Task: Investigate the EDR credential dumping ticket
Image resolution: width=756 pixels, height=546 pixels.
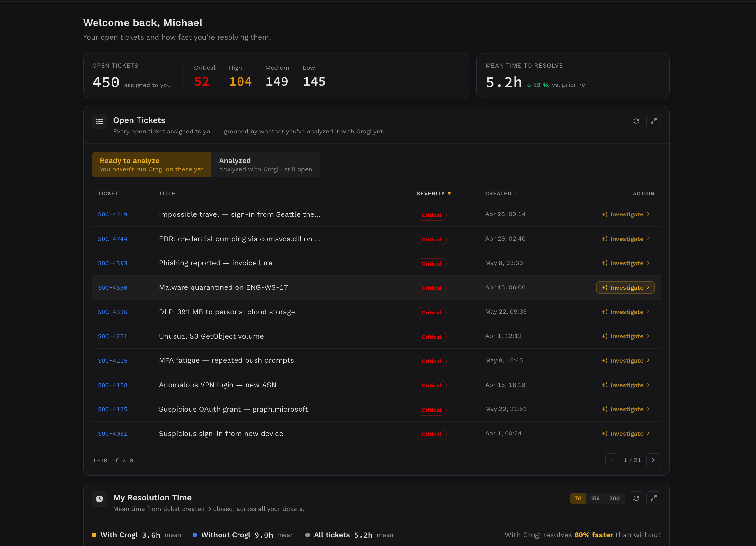Action: 625,239
